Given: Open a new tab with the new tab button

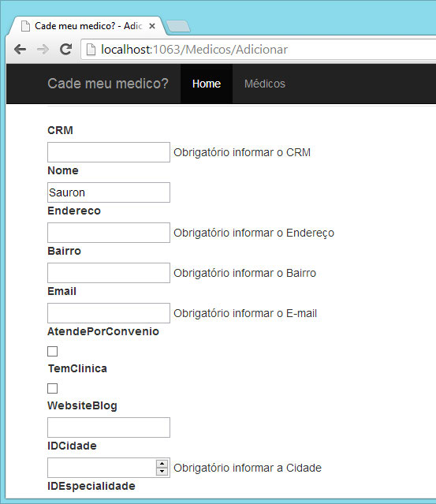Looking at the screenshot, I should (x=178, y=26).
